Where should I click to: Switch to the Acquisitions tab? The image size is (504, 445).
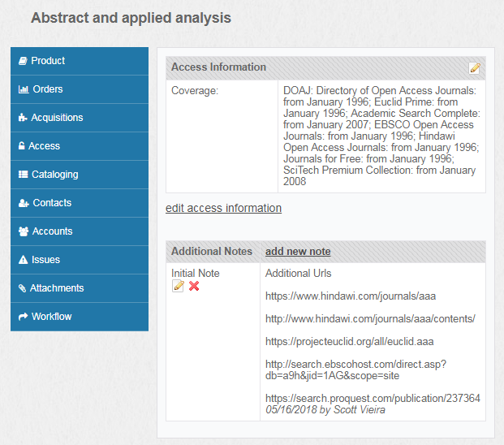click(80, 118)
